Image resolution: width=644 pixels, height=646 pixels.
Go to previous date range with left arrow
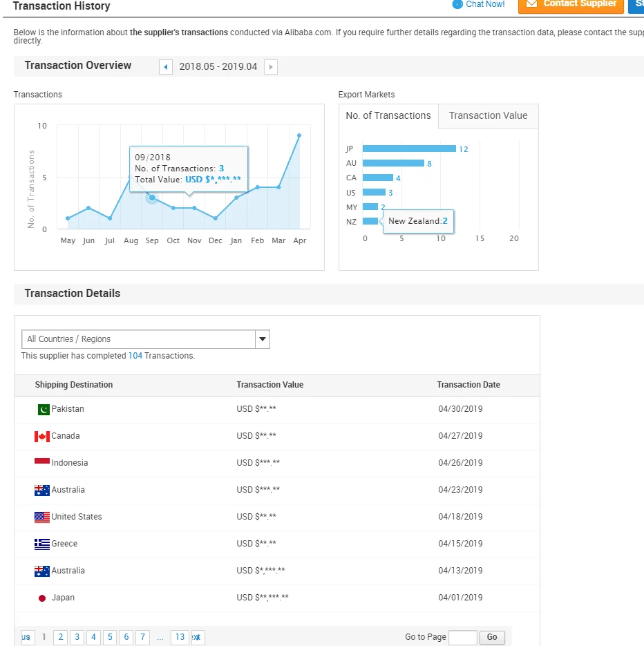166,67
